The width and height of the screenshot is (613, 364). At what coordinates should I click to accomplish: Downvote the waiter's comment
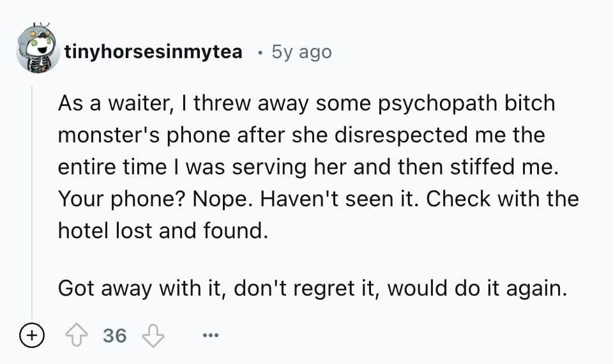[153, 335]
